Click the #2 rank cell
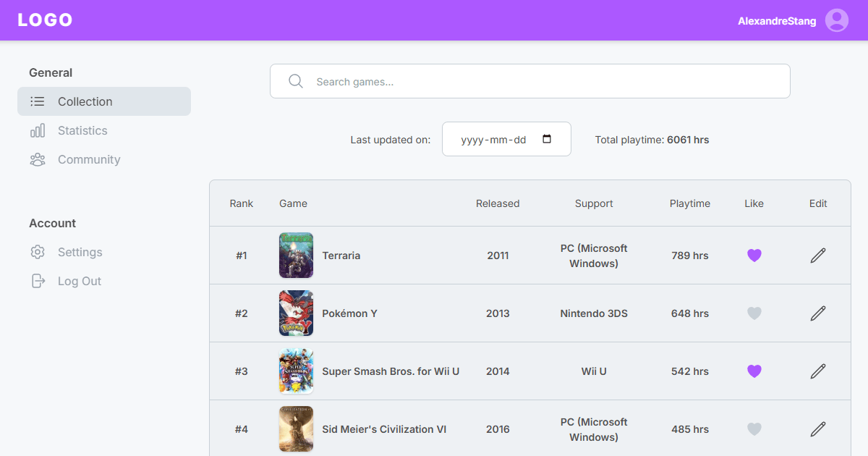Image resolution: width=868 pixels, height=456 pixels. (242, 313)
